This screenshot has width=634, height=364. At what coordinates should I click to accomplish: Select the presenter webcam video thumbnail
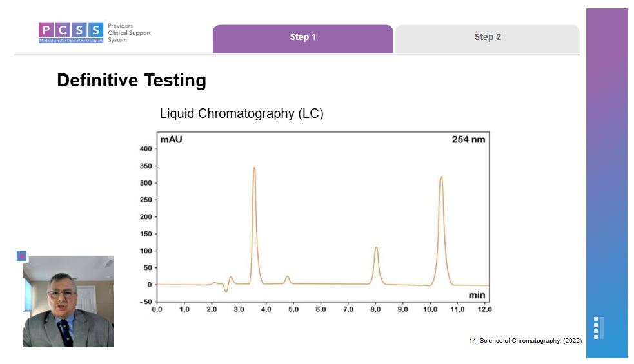pos(68,302)
